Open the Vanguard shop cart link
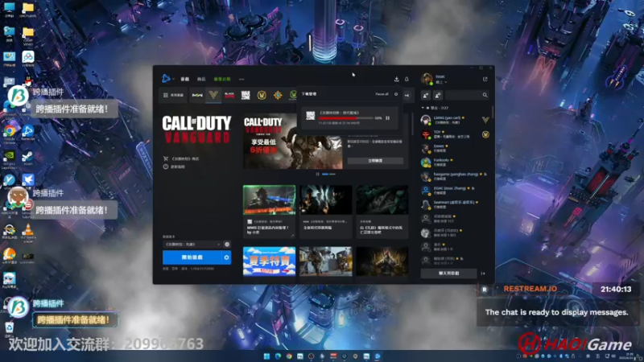This screenshot has height=362, width=644. pos(181,158)
